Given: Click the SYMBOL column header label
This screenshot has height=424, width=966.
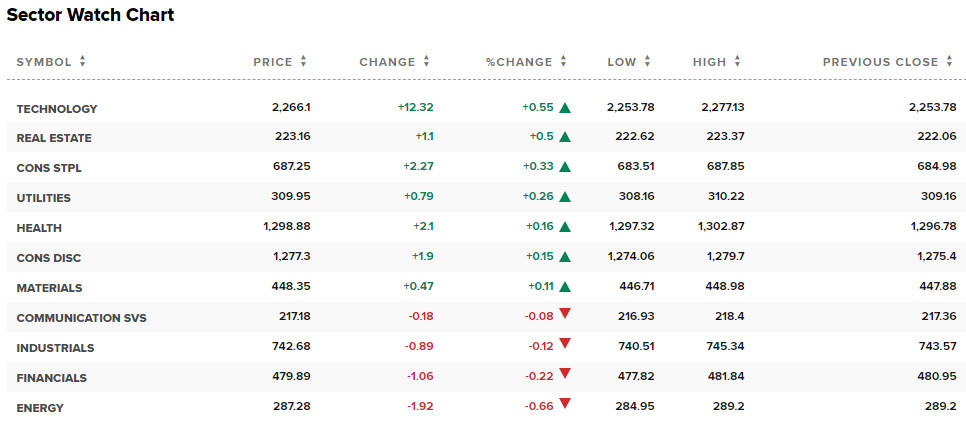Looking at the screenshot, I should (44, 62).
